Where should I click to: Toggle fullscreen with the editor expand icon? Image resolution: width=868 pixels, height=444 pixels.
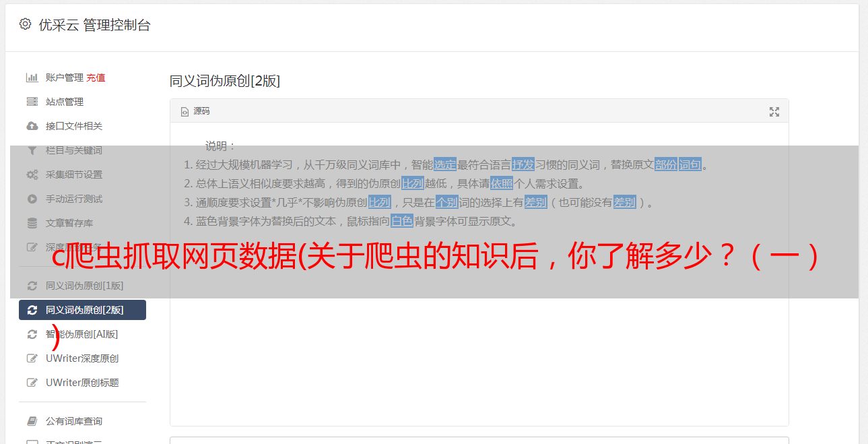pyautogui.click(x=774, y=112)
